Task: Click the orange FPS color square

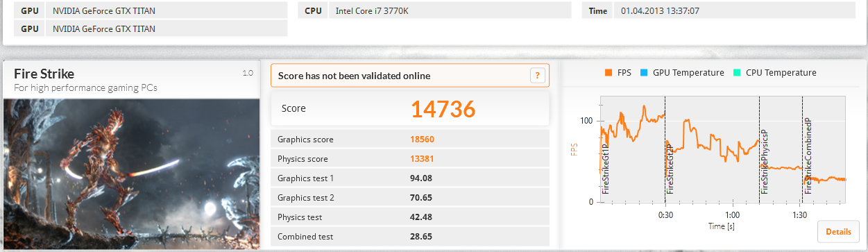Action: coord(609,73)
